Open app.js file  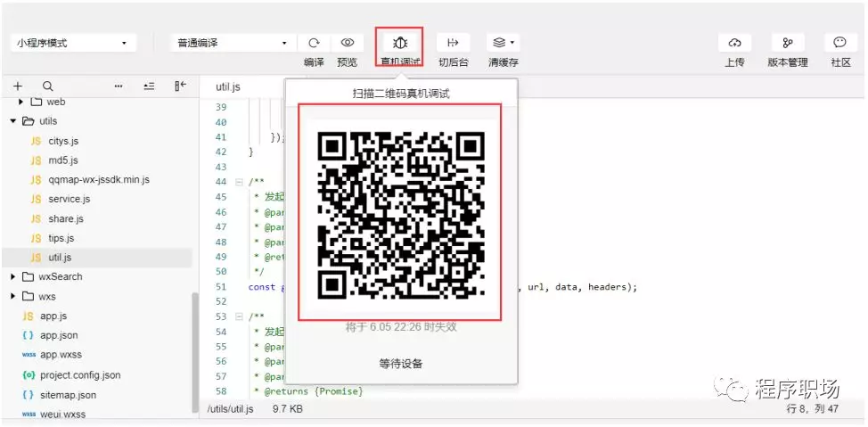(x=53, y=316)
